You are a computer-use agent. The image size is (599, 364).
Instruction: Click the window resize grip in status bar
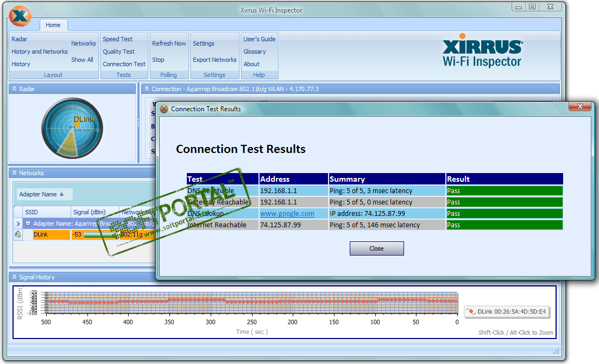click(556, 351)
